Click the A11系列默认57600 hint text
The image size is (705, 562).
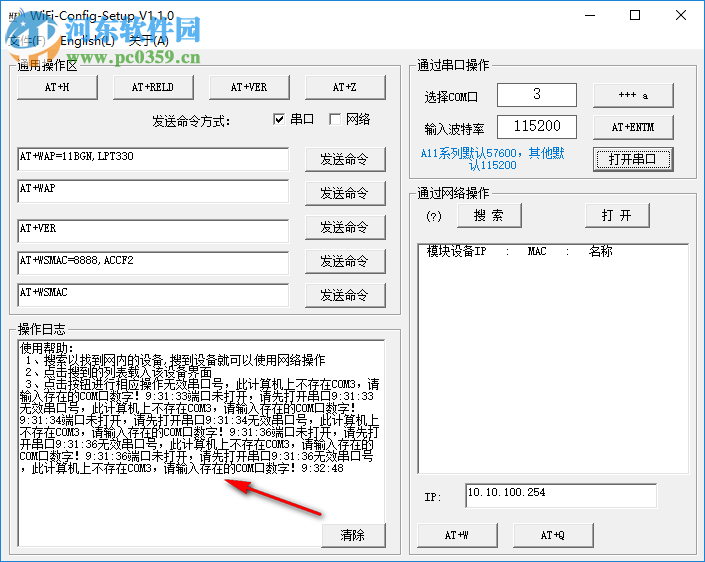[492, 159]
